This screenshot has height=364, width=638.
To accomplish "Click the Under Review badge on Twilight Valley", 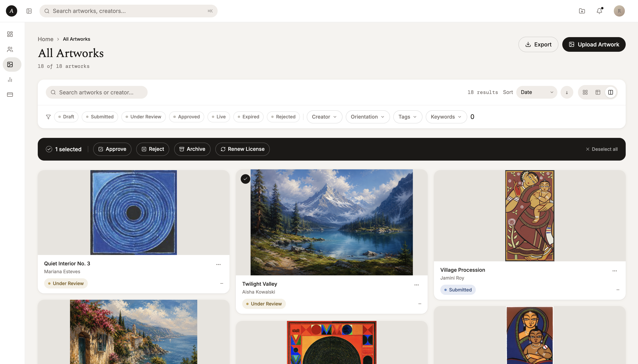I will [264, 304].
